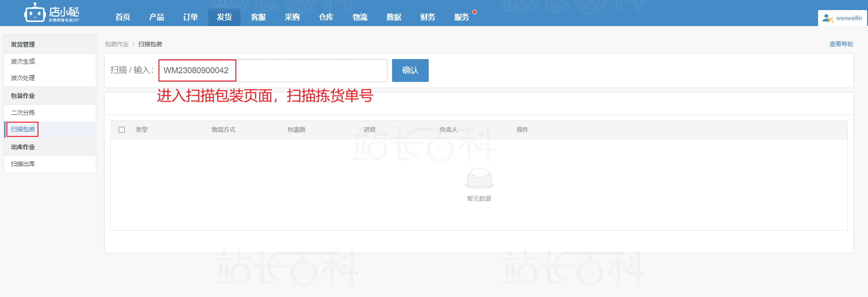Select 波次处理 in the sidebar
868x297 pixels.
[23, 78]
